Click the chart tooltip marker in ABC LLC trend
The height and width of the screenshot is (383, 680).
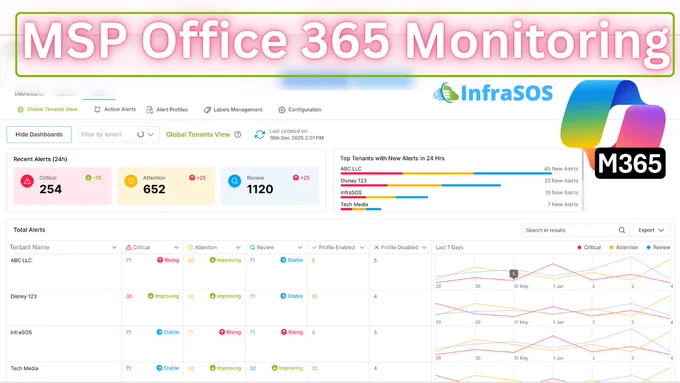coord(513,273)
